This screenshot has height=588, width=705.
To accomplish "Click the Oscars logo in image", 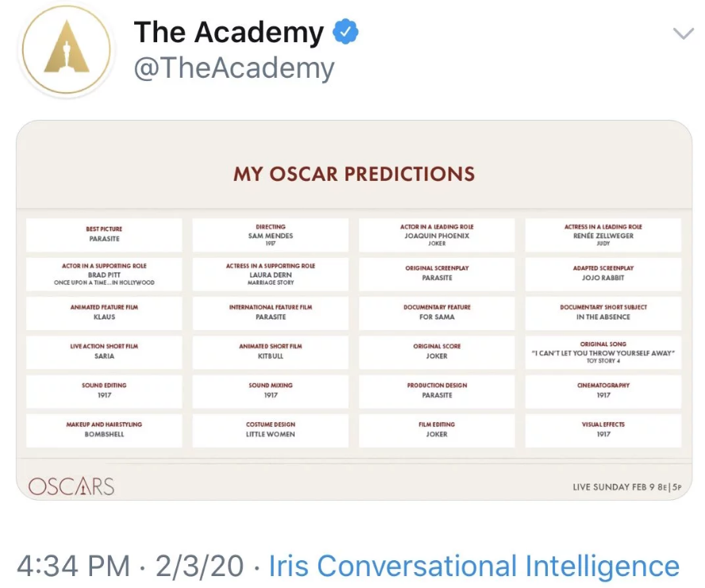I will 71,486.
